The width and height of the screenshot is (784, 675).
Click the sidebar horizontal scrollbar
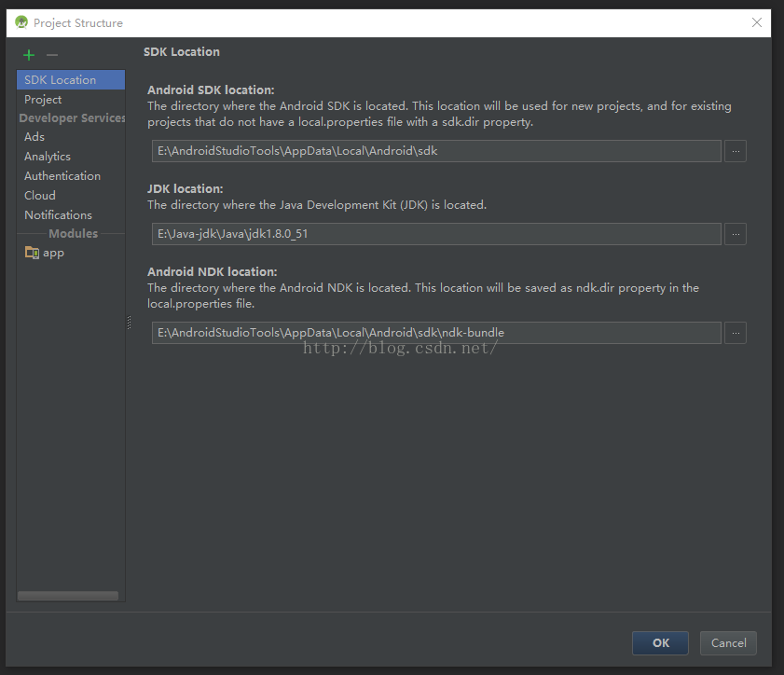point(68,596)
